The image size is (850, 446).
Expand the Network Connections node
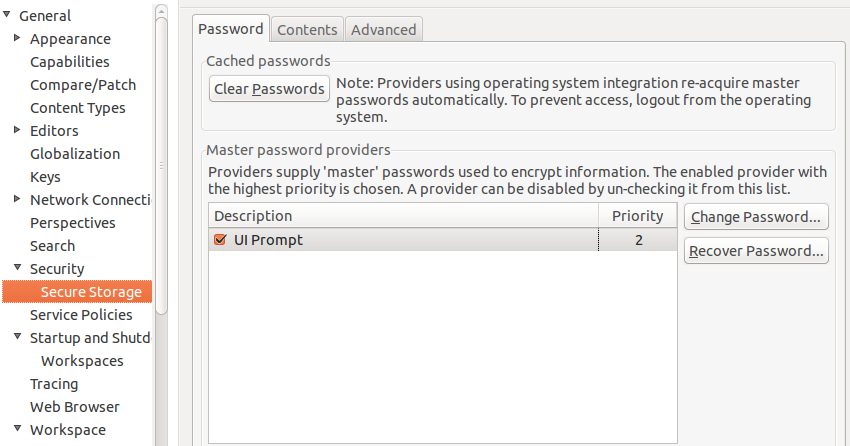click(18, 199)
